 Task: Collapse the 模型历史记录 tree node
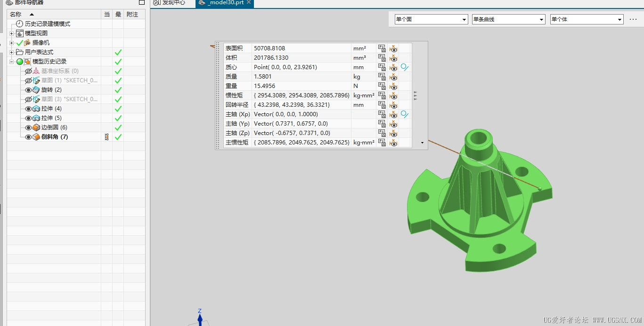(12, 62)
